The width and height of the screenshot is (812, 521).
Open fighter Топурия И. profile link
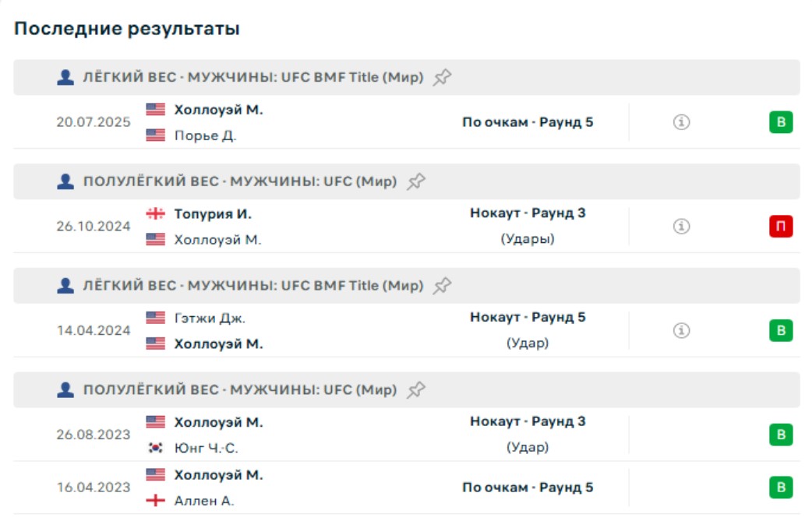click(x=212, y=213)
